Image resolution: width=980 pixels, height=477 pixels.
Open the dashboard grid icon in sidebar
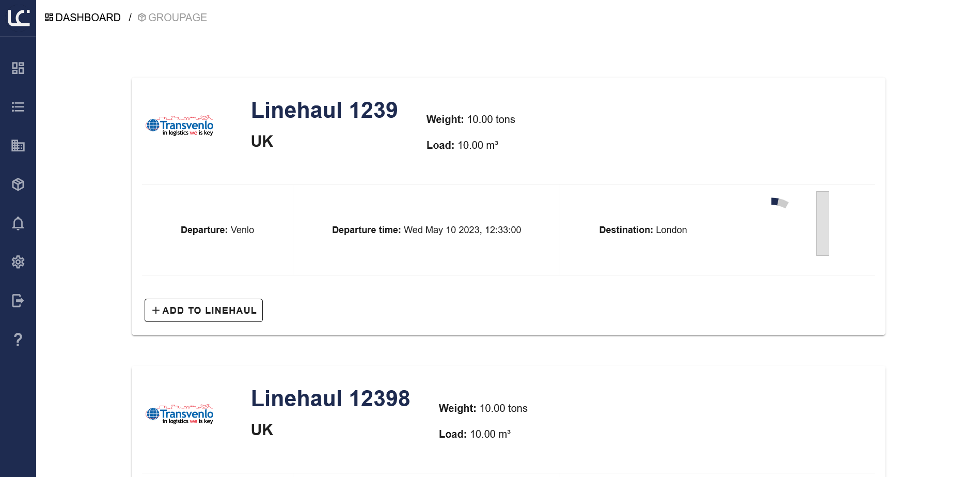coord(18,68)
